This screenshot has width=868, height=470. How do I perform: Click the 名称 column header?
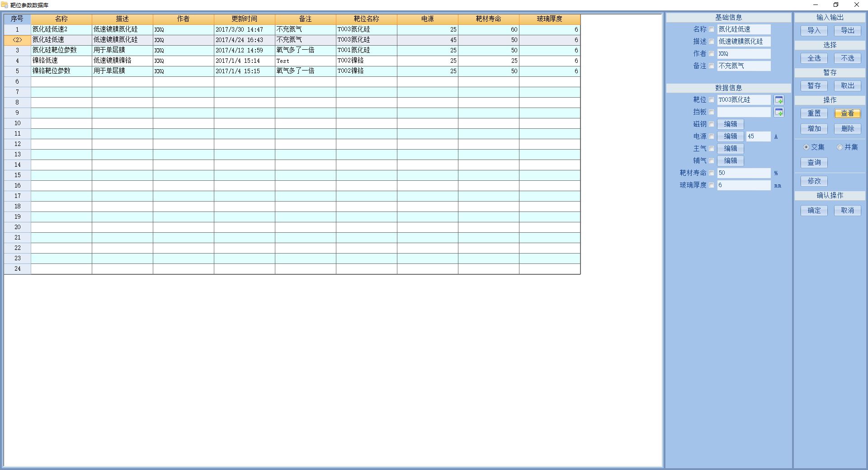tap(61, 19)
